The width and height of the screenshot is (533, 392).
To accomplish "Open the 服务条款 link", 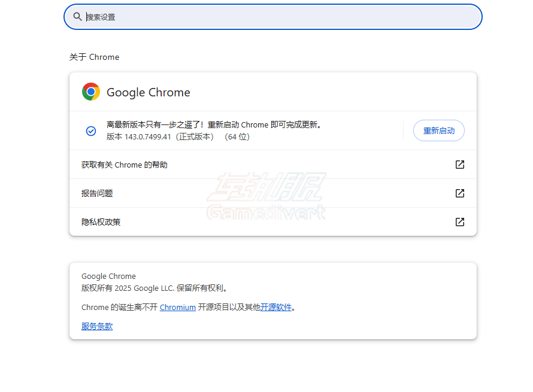I will point(96,326).
